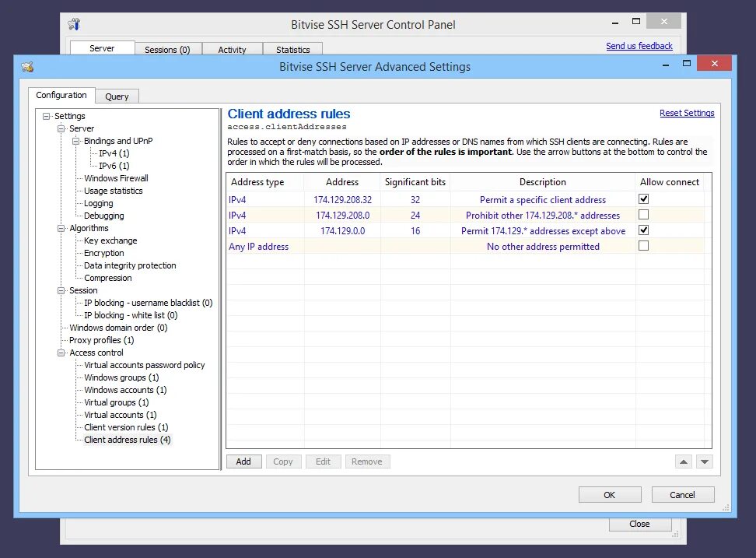Select IP blocking - username blacklist (0)
The width and height of the screenshot is (756, 558).
[x=148, y=303]
